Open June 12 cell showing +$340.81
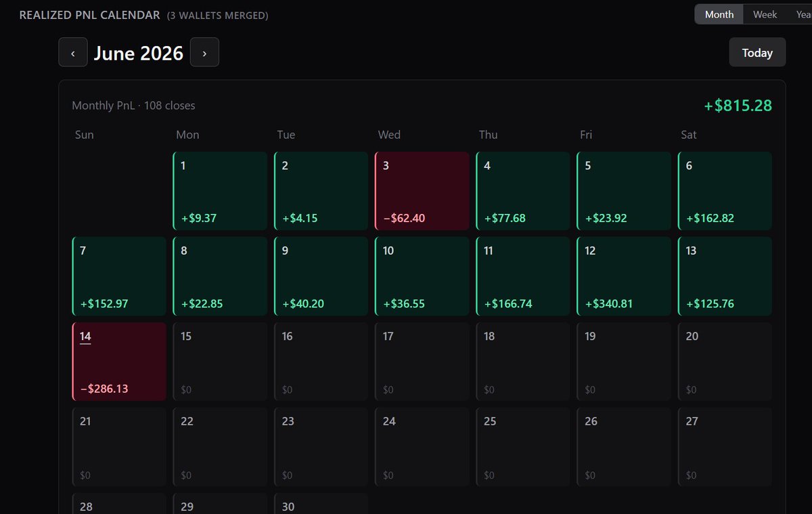Viewport: 812px width, 514px height. [x=624, y=276]
